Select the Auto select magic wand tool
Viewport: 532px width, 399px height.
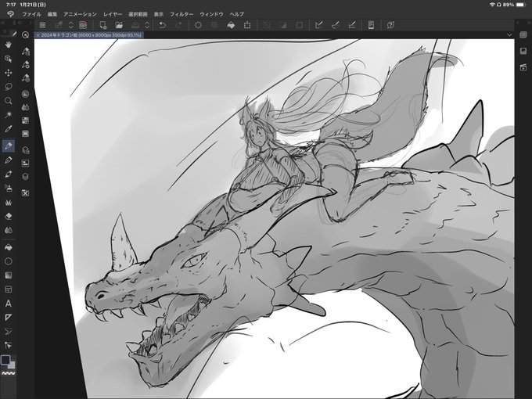9,115
